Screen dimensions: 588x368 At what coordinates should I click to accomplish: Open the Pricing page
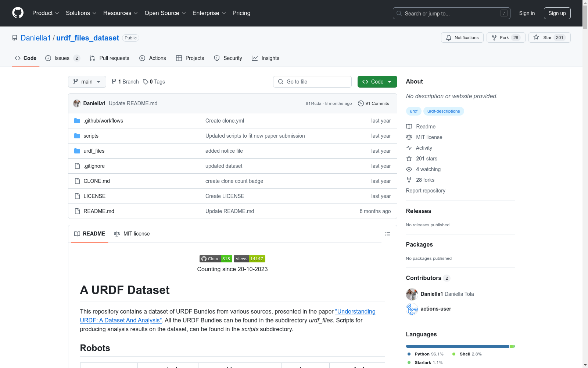pos(241,13)
